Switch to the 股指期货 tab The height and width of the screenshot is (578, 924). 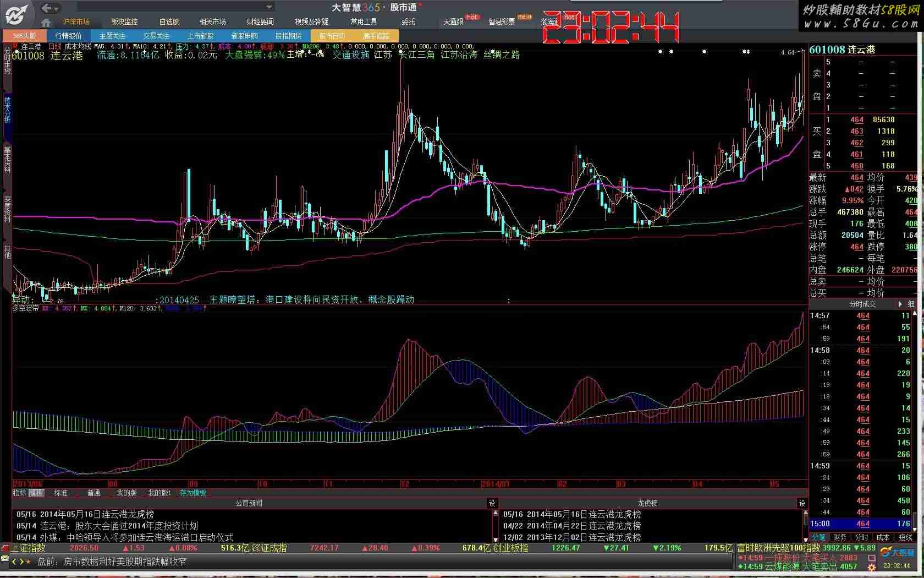pos(288,36)
